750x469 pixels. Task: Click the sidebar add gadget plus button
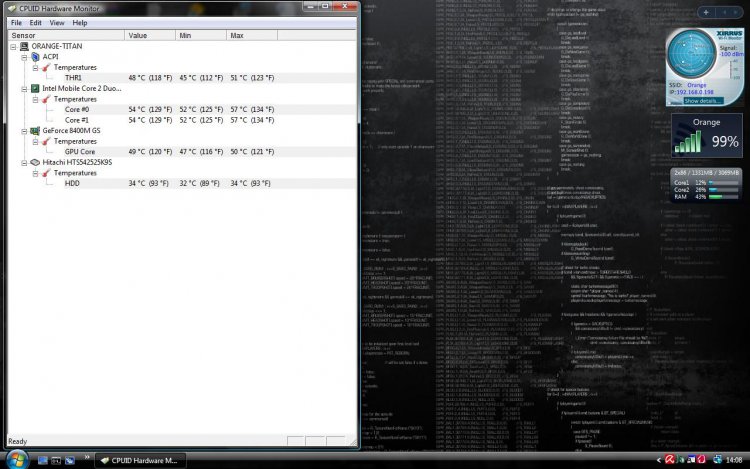[706, 12]
